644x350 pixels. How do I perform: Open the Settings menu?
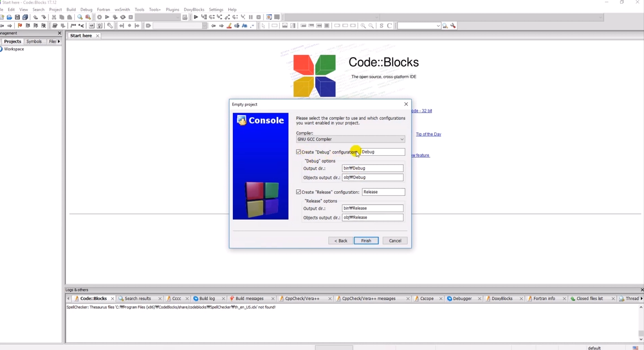click(216, 9)
